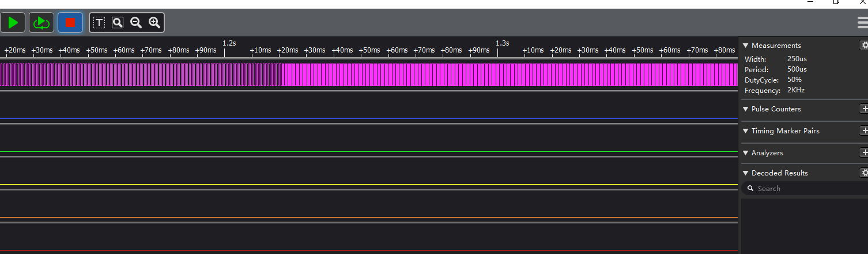The image size is (868, 254).
Task: Open the hamburger options menu
Action: pyautogui.click(x=862, y=23)
